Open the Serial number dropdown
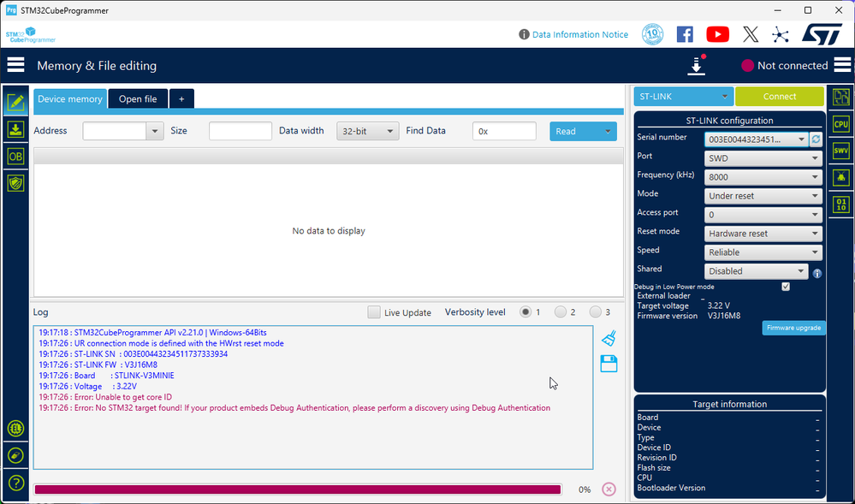 [757, 139]
